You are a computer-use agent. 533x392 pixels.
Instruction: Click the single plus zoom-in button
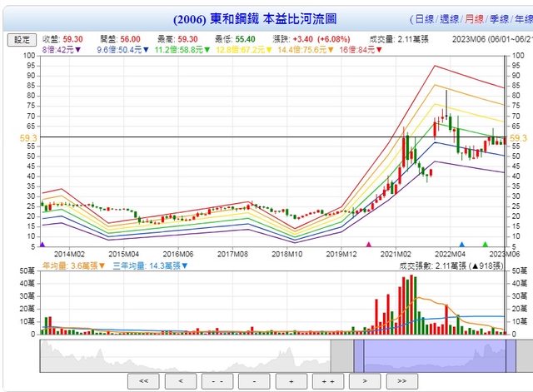[291, 380]
